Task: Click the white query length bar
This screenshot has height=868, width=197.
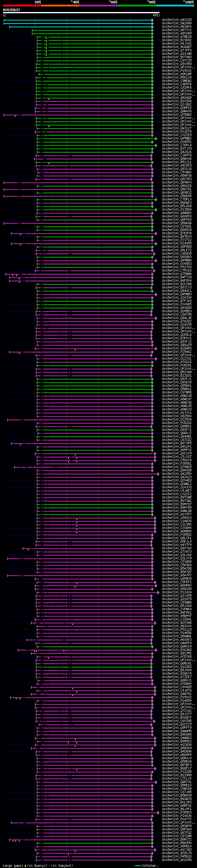Action: (81, 12)
